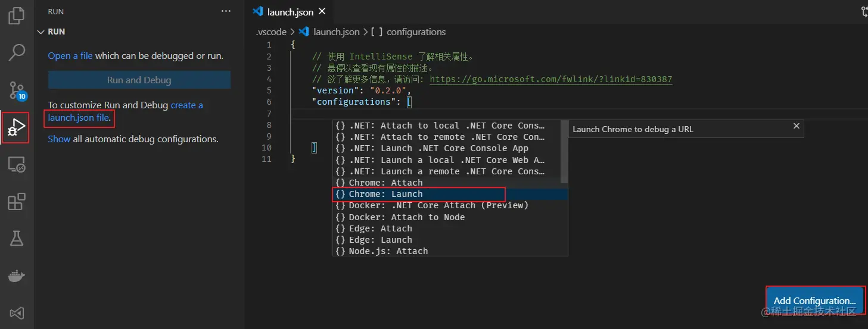This screenshot has height=329, width=868.
Task: Open the Visual Studio icon in activity bar
Action: (x=17, y=313)
